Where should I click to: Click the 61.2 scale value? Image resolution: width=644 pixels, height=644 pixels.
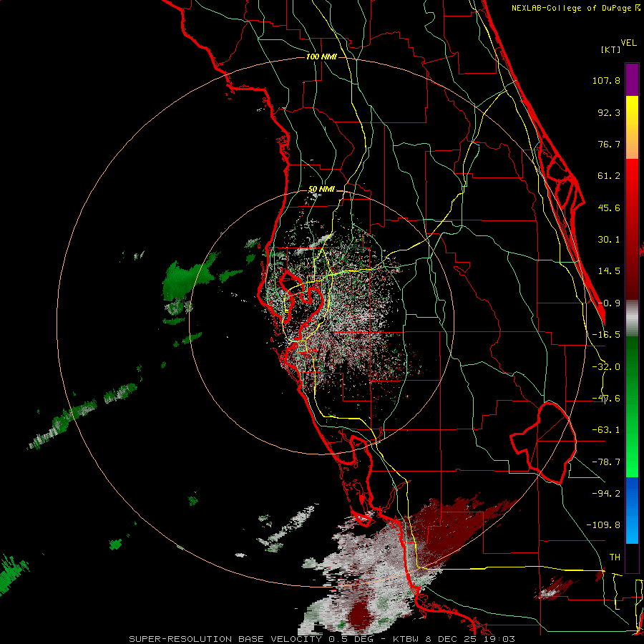coord(609,176)
